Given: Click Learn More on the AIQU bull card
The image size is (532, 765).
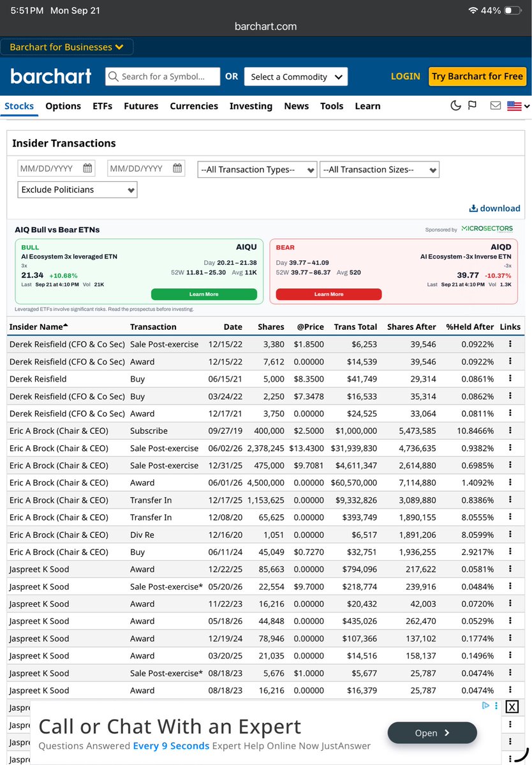Looking at the screenshot, I should pos(204,294).
